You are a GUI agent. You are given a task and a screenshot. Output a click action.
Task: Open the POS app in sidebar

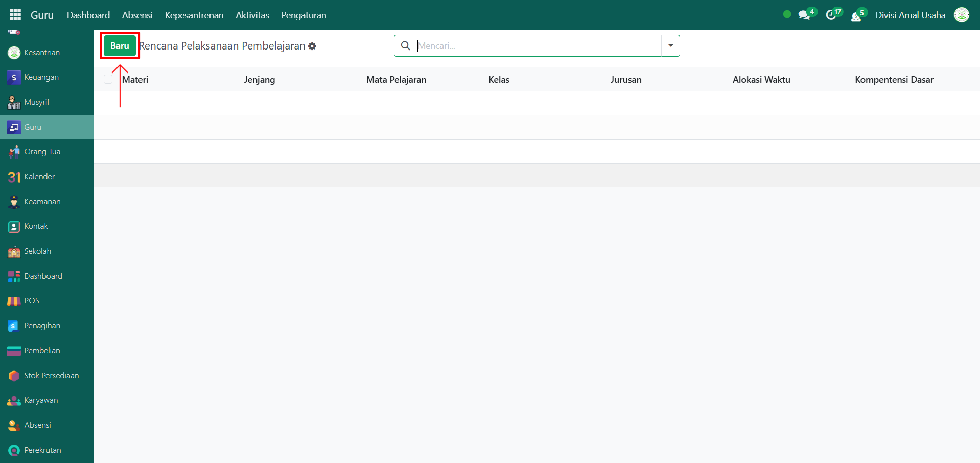31,301
